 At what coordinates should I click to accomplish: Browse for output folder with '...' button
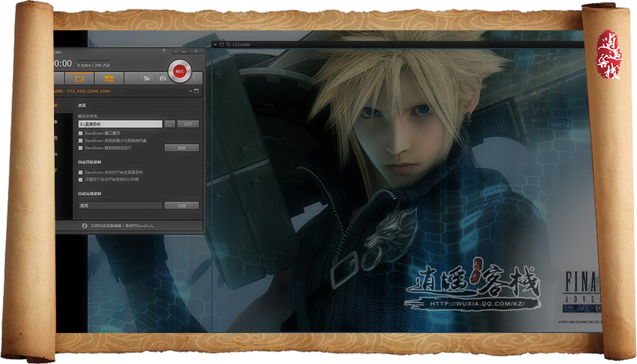coord(170,124)
